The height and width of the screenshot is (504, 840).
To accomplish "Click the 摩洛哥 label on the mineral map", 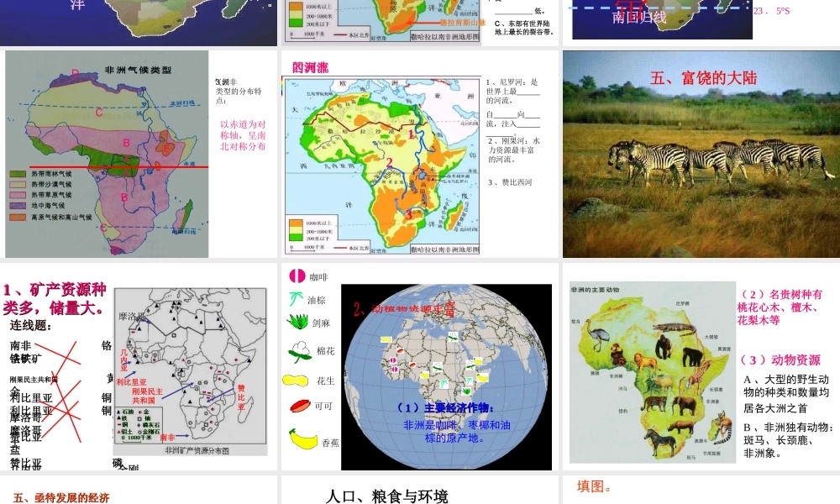I will coord(132,317).
